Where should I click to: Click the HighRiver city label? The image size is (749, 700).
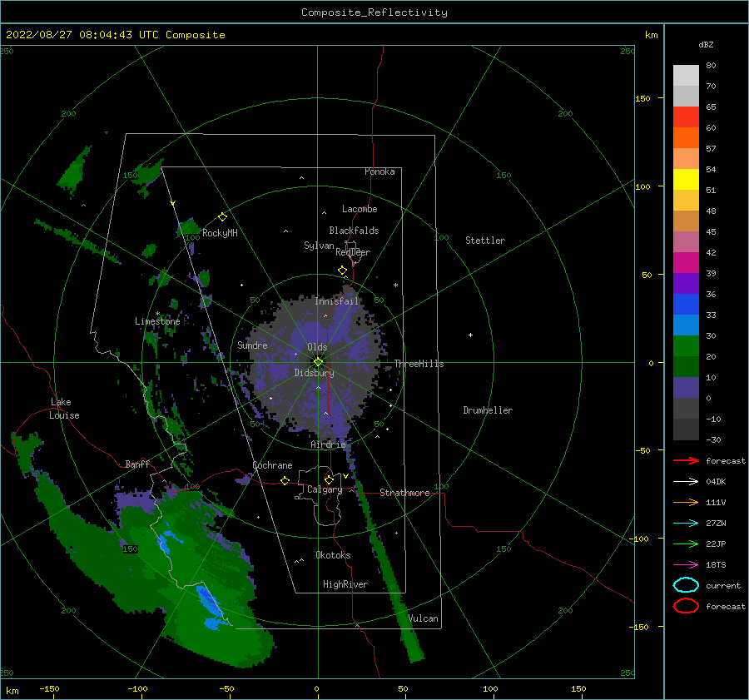click(x=345, y=584)
